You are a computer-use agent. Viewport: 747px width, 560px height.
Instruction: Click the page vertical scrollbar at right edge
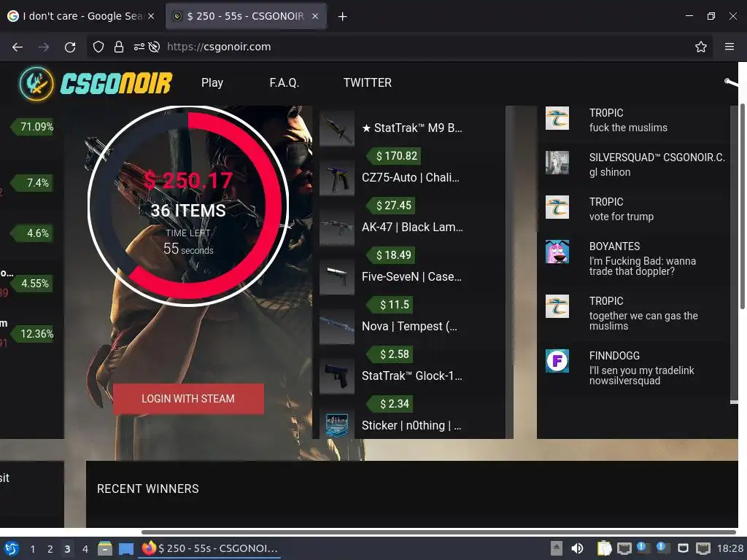742,206
